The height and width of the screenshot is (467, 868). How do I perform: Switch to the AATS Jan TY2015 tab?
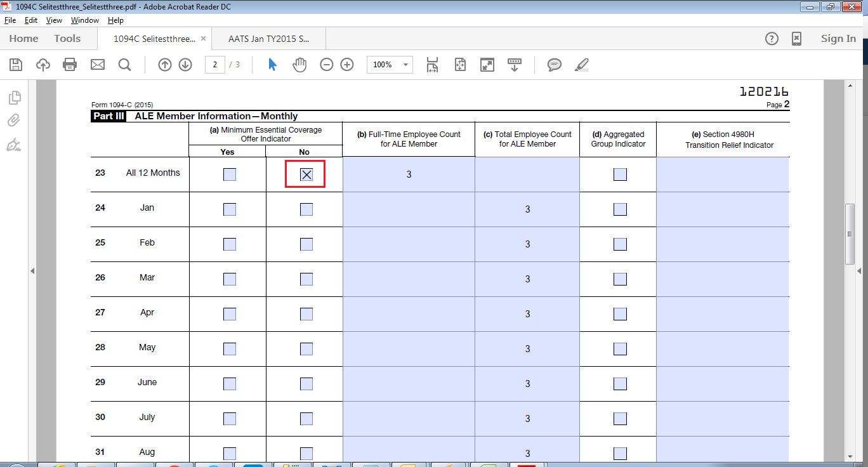[x=269, y=39]
